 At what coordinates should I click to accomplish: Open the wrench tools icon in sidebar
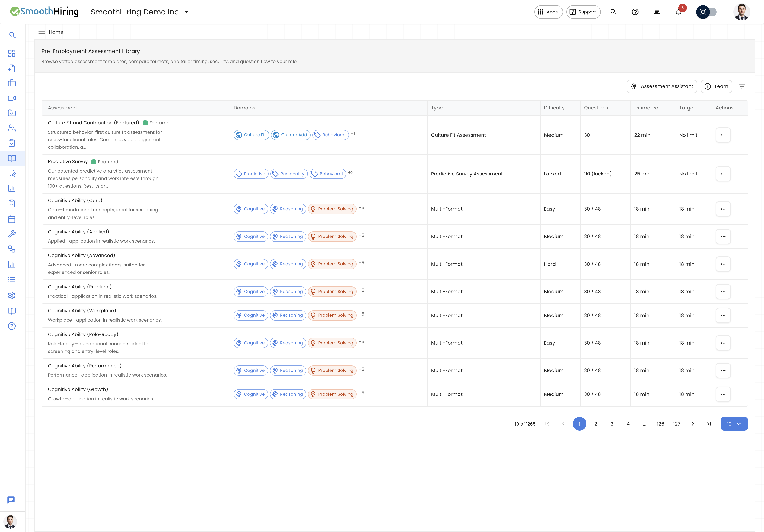pyautogui.click(x=12, y=234)
